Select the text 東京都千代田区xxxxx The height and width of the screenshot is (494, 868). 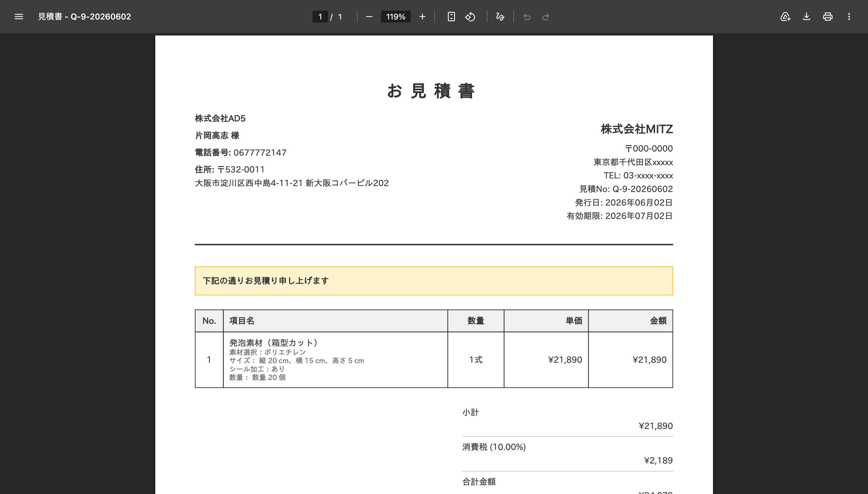[633, 162]
